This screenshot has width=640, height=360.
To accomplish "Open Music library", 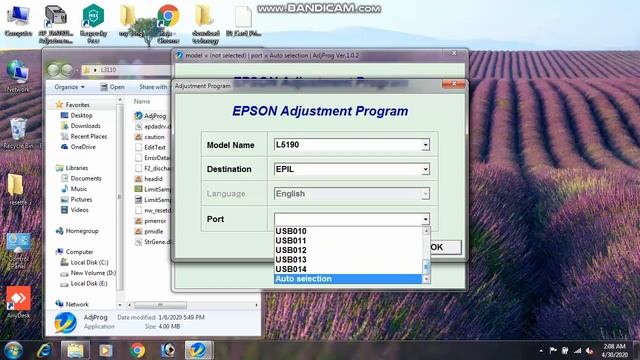I will click(74, 189).
